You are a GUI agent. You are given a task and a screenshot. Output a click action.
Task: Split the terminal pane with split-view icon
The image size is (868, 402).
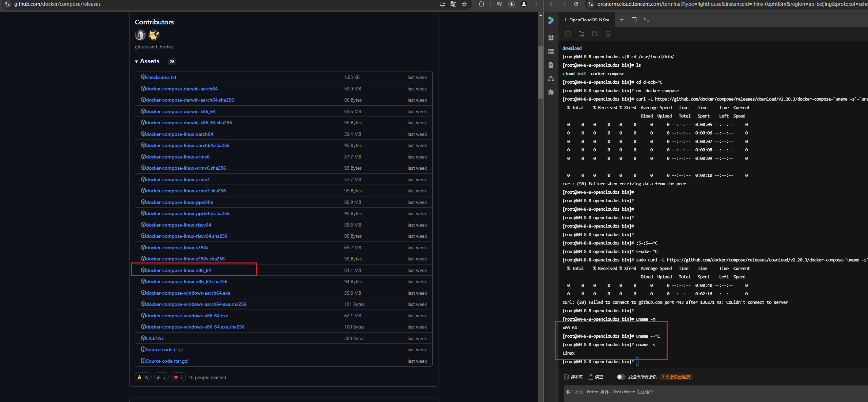(x=634, y=20)
